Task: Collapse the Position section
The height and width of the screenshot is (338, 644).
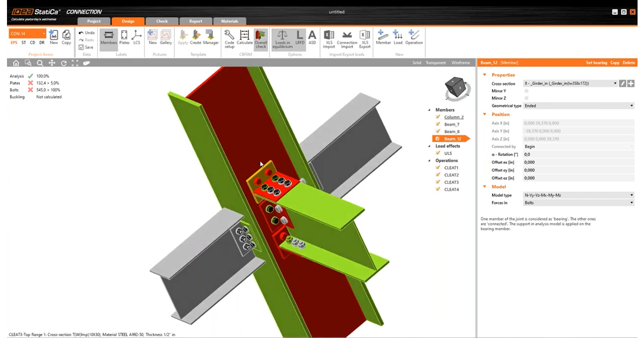Action: point(485,114)
